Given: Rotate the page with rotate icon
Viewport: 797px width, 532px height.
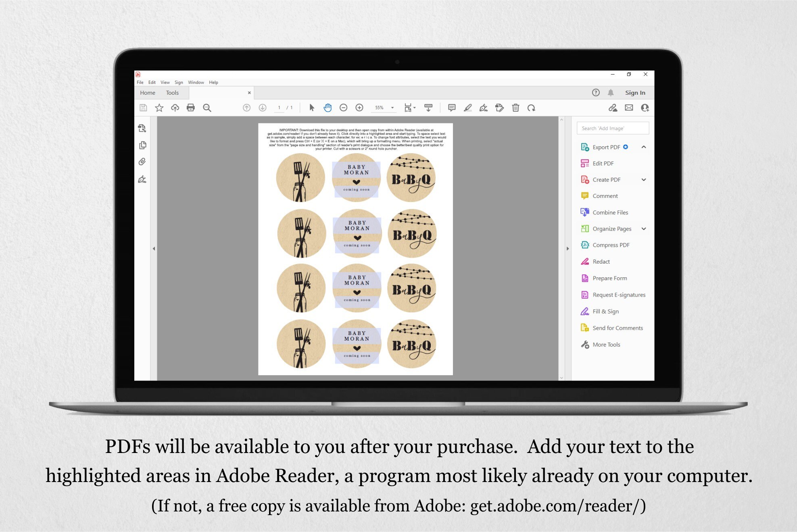Looking at the screenshot, I should 531,108.
